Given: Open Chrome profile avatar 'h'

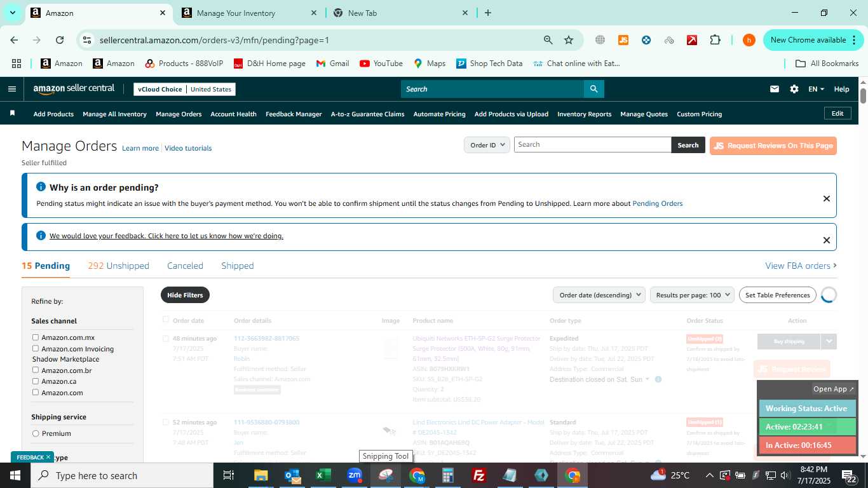Looking at the screenshot, I should pos(749,40).
